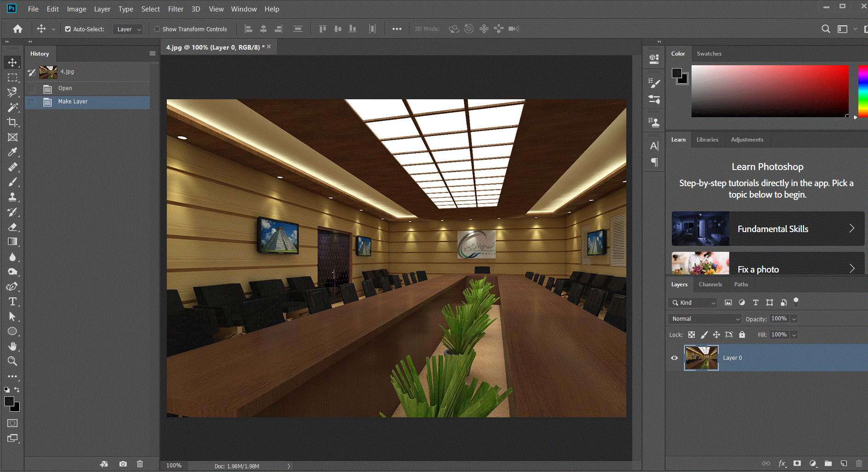Disable the Auto-Select checkbox
Image resolution: width=868 pixels, height=472 pixels.
68,29
